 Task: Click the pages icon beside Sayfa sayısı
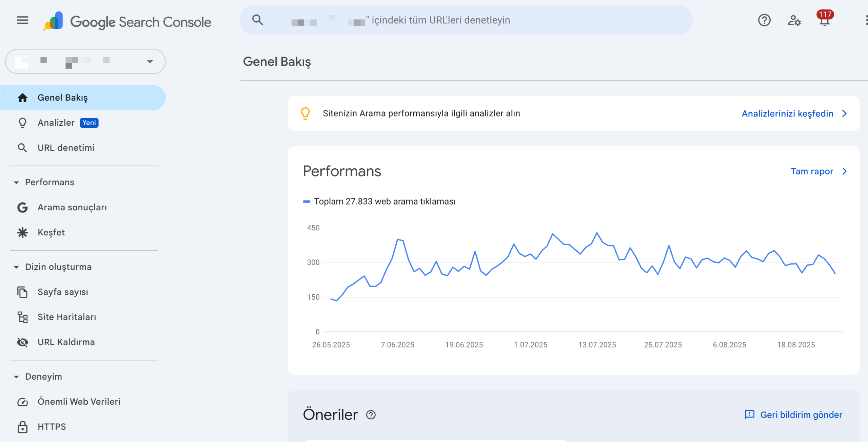22,292
